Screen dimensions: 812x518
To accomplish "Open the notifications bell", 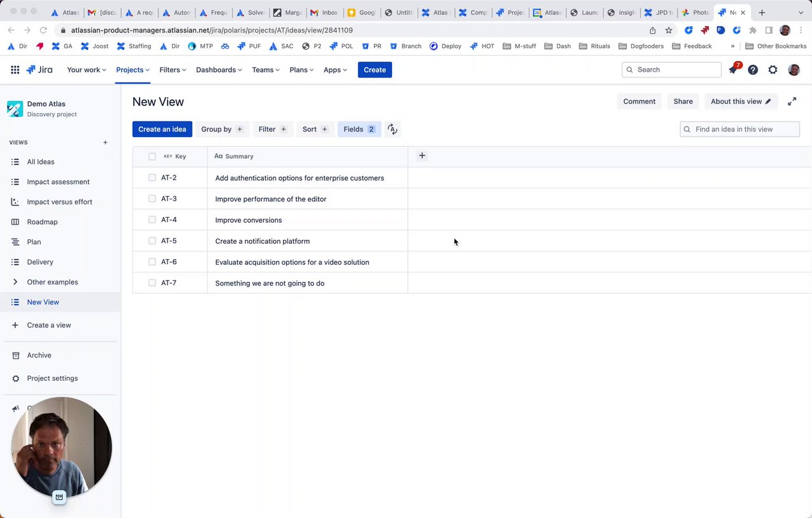I will pos(733,70).
